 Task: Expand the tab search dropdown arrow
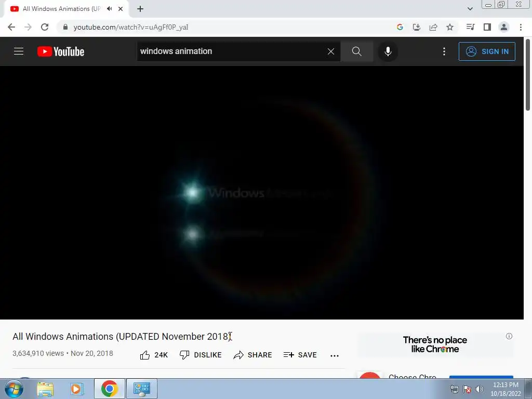click(x=470, y=9)
